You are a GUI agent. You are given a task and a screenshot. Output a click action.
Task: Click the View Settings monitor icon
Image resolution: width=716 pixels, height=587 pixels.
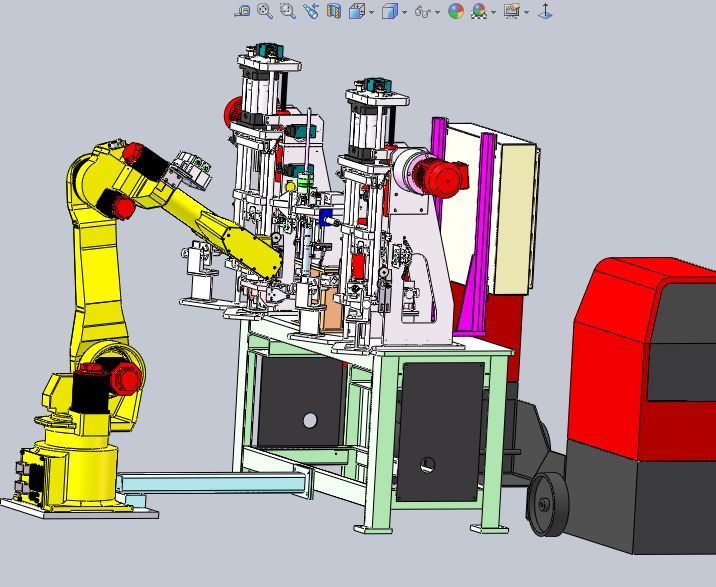point(512,11)
